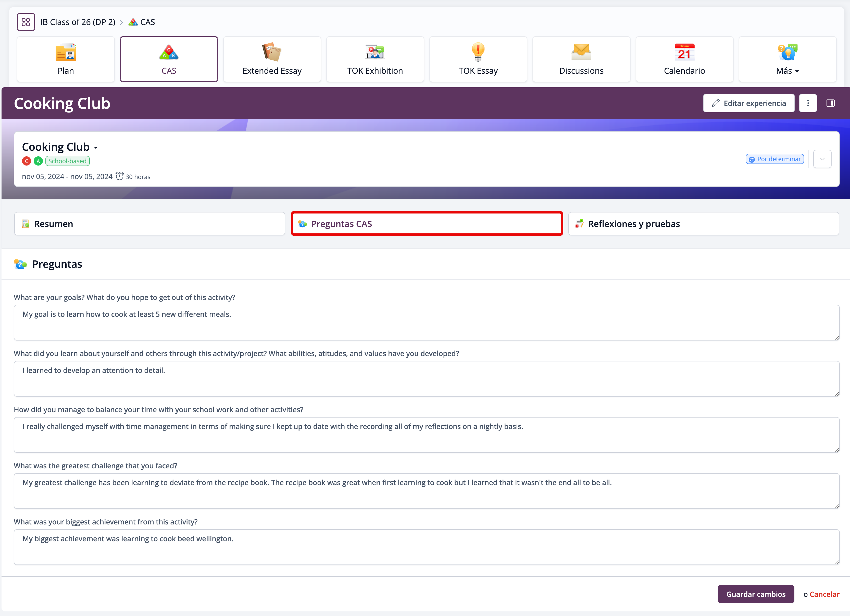Image resolution: width=850 pixels, height=616 pixels.
Task: Click the green Activity A badge
Action: click(38, 161)
